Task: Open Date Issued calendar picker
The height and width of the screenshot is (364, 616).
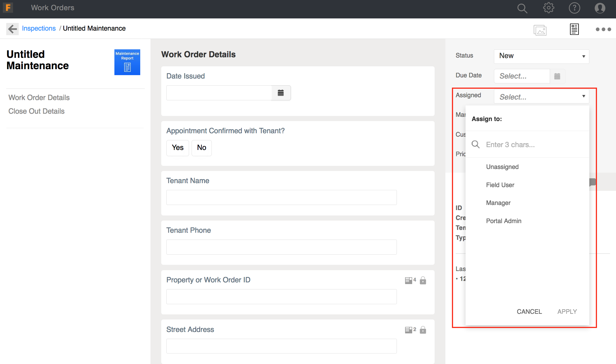Action: (281, 93)
